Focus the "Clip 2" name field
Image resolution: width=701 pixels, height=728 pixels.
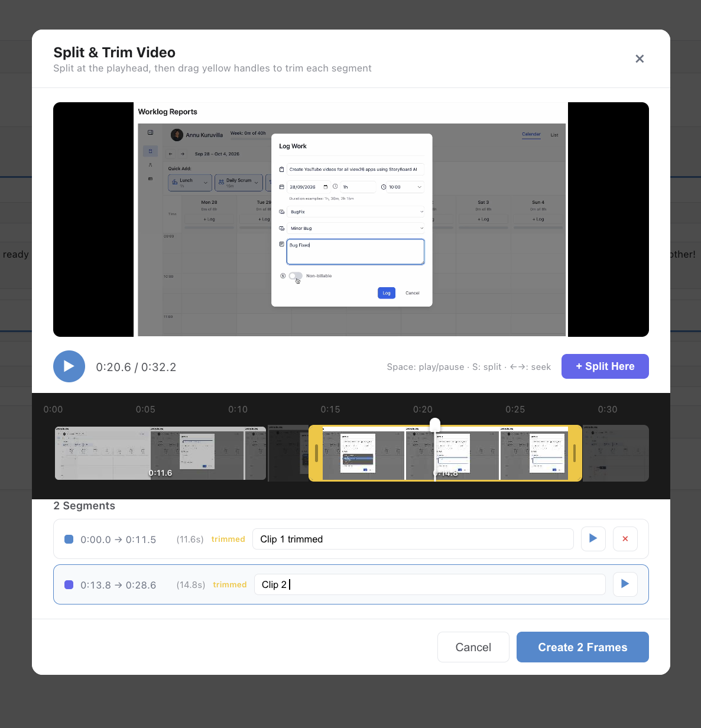click(x=430, y=584)
